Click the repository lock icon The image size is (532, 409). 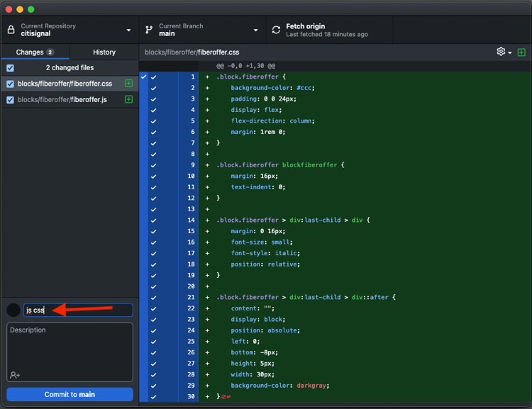[11, 30]
